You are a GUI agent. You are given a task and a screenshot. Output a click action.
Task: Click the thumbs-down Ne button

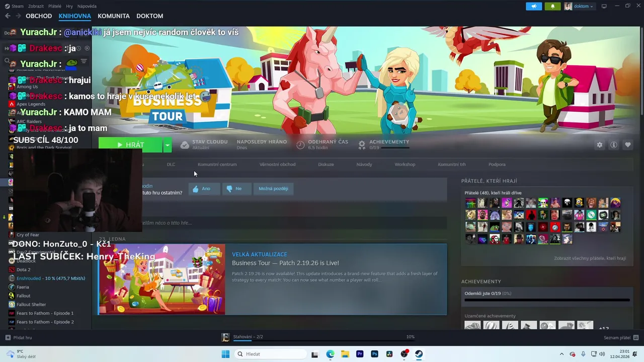click(236, 189)
